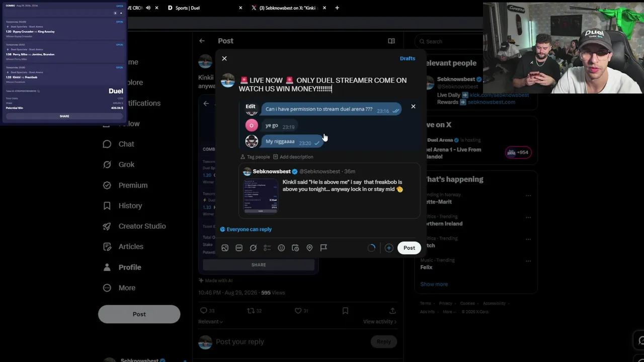The width and height of the screenshot is (644, 362).
Task: Copy the ticket ID on bet slip
Action: [38, 91]
